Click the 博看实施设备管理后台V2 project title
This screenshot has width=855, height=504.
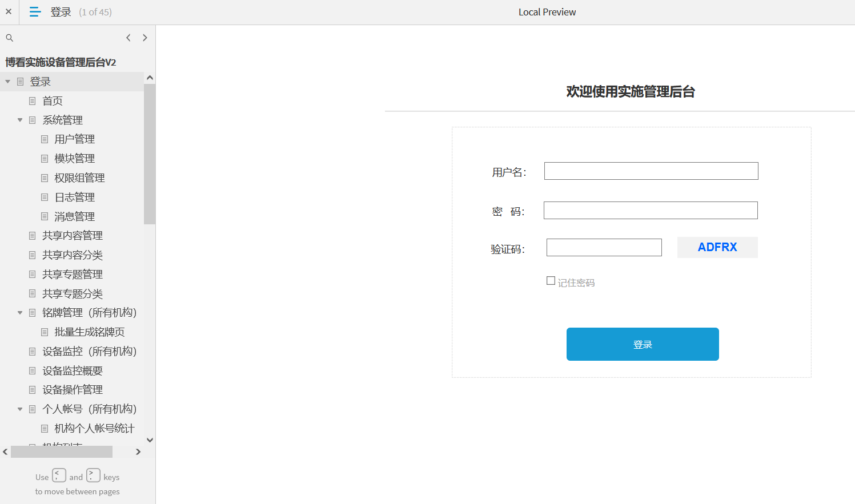[61, 62]
